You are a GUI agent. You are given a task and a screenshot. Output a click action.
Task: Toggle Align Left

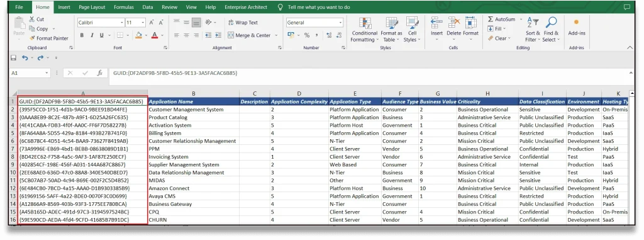click(176, 35)
